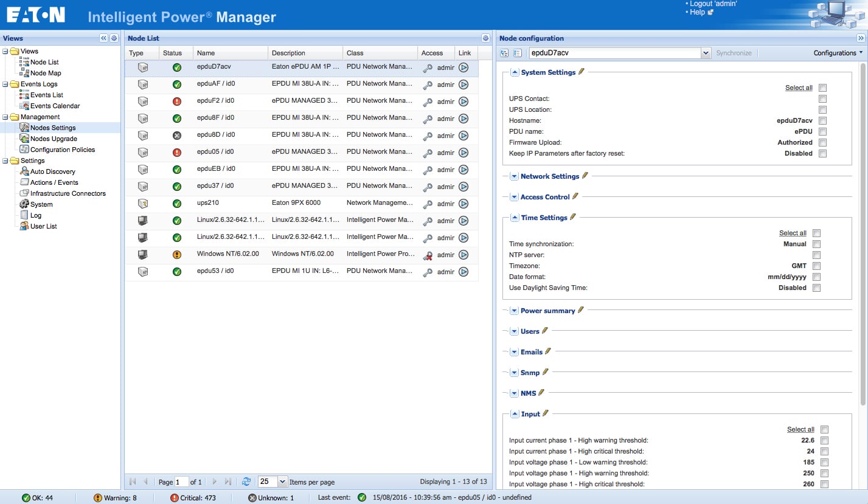Click unknown status icon of epdu8D / id0
Screen dimensions: 868x504
(x=177, y=136)
